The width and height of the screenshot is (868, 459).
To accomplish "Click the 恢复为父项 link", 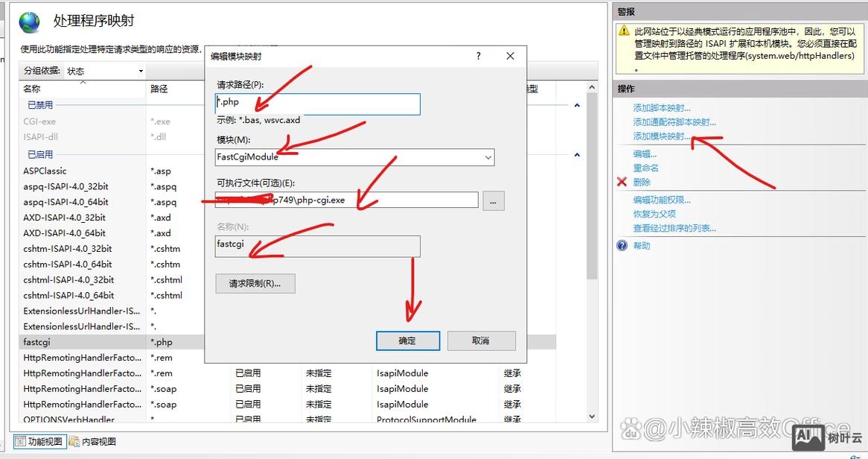I will tap(655, 214).
